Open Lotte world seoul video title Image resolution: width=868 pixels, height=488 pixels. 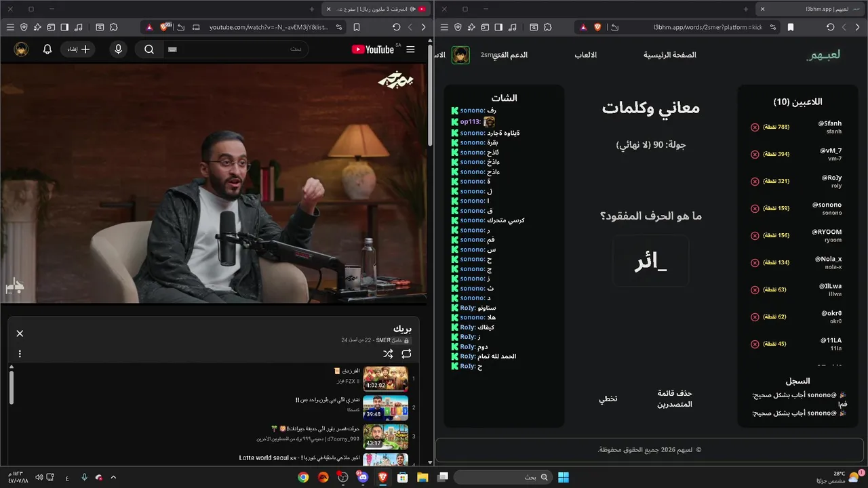pyautogui.click(x=298, y=458)
